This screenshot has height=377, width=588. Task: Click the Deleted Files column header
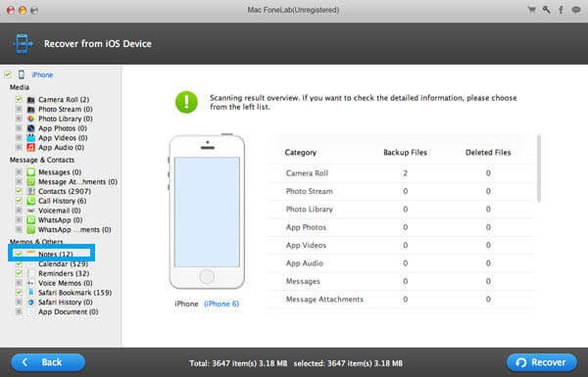[x=488, y=153]
